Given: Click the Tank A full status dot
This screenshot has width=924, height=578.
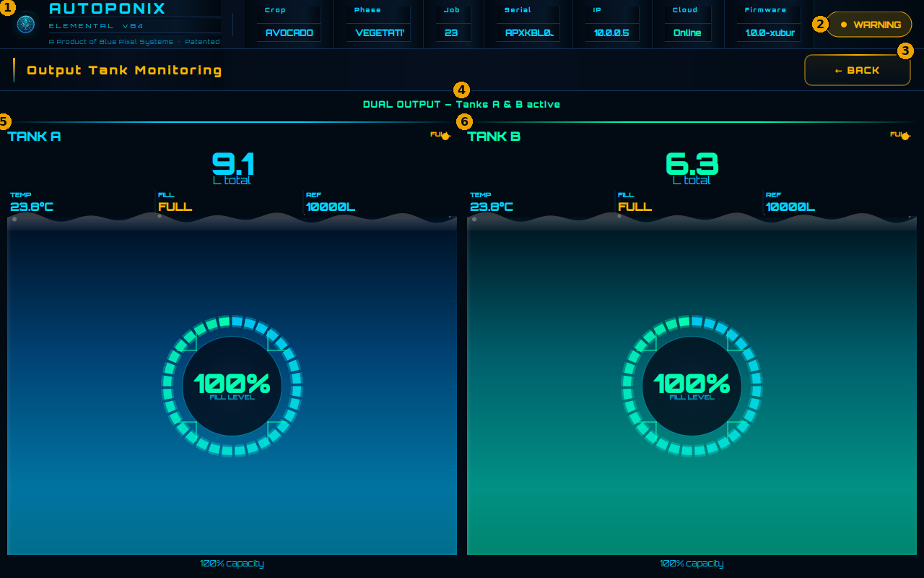Looking at the screenshot, I should point(445,136).
